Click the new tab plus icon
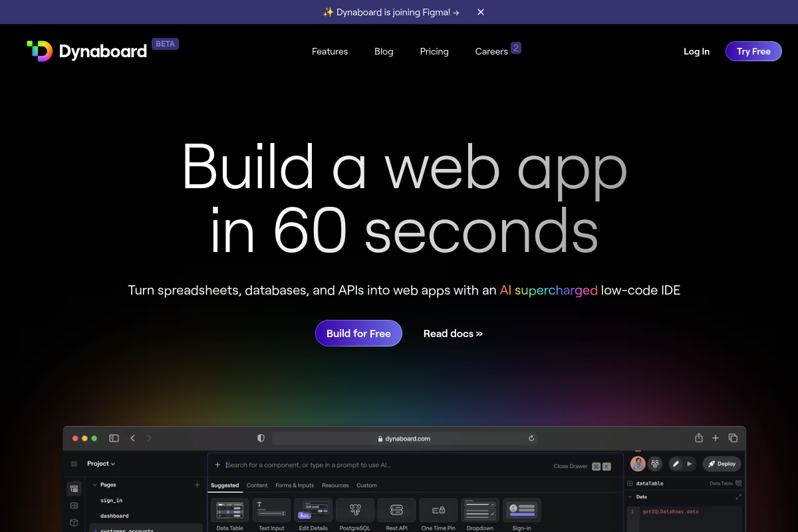 716,438
